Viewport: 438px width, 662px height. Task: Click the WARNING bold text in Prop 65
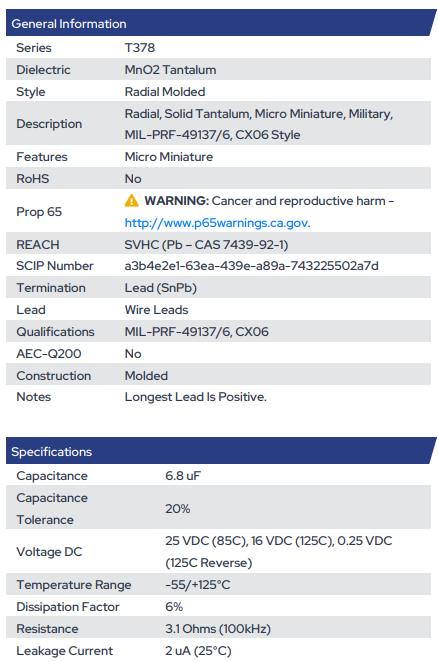coord(177,201)
